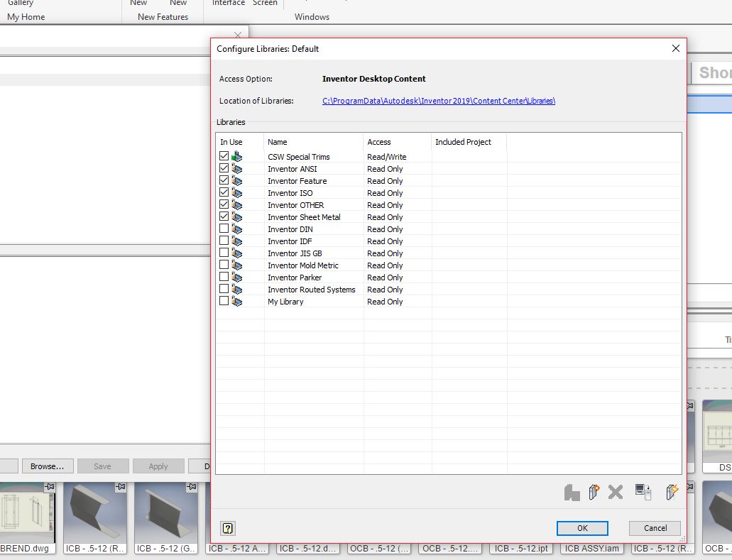Disable the Inventor Sheet Metal checkbox
The image size is (732, 560).
[224, 216]
